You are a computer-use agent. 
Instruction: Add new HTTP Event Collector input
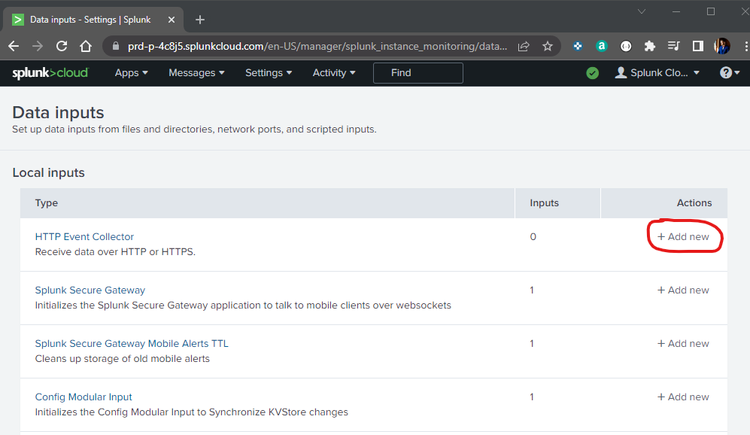pos(683,237)
